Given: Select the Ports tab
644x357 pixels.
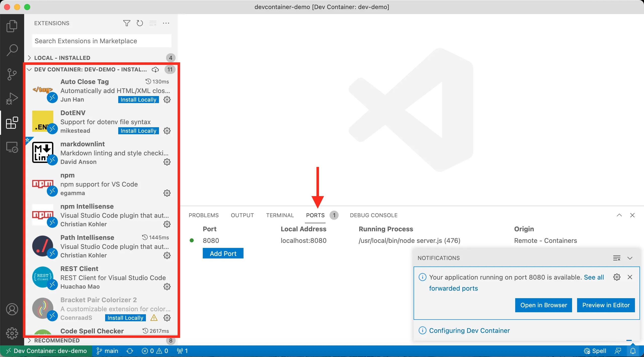Looking at the screenshot, I should [315, 215].
